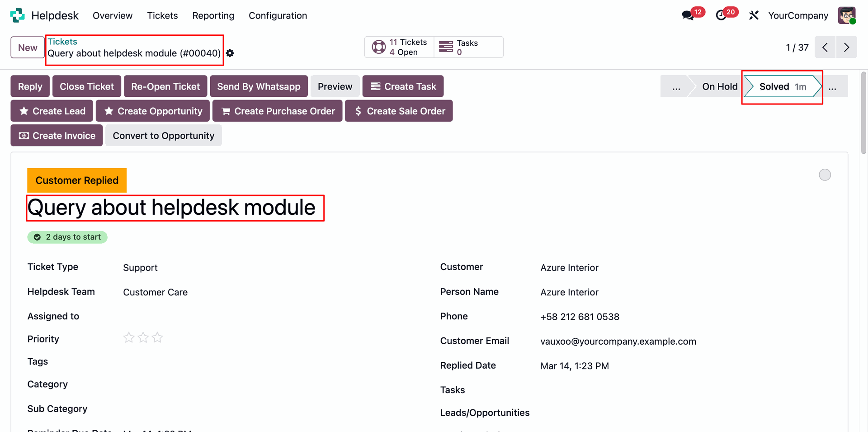Viewport: 868px width, 432px height.
Task: Click the Close Ticket button
Action: click(87, 86)
